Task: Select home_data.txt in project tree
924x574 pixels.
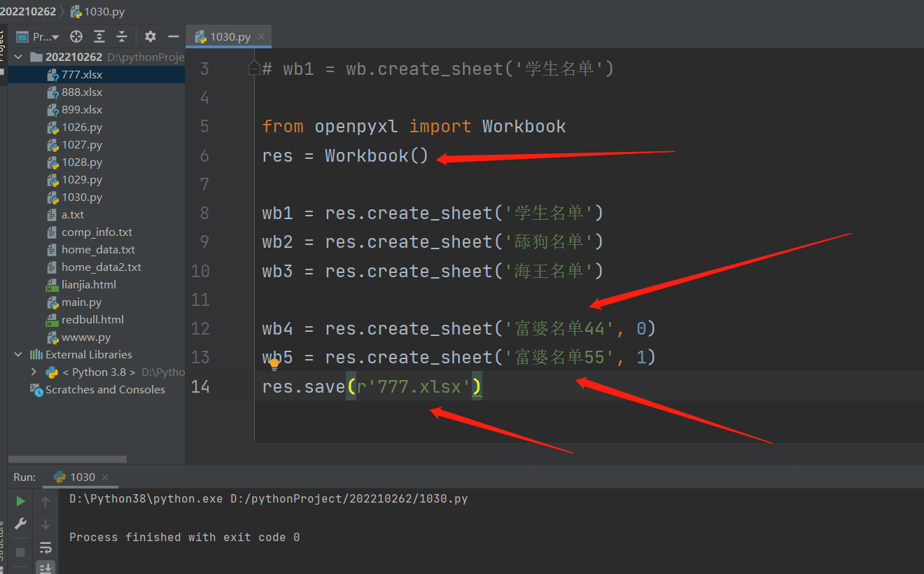Action: click(x=97, y=249)
